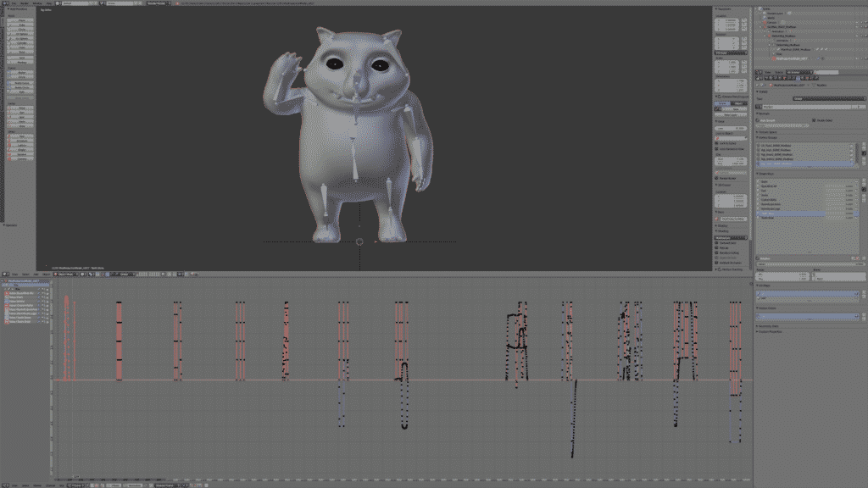The image size is (868, 488).
Task: Click the outliner search field
Action: [x=827, y=73]
